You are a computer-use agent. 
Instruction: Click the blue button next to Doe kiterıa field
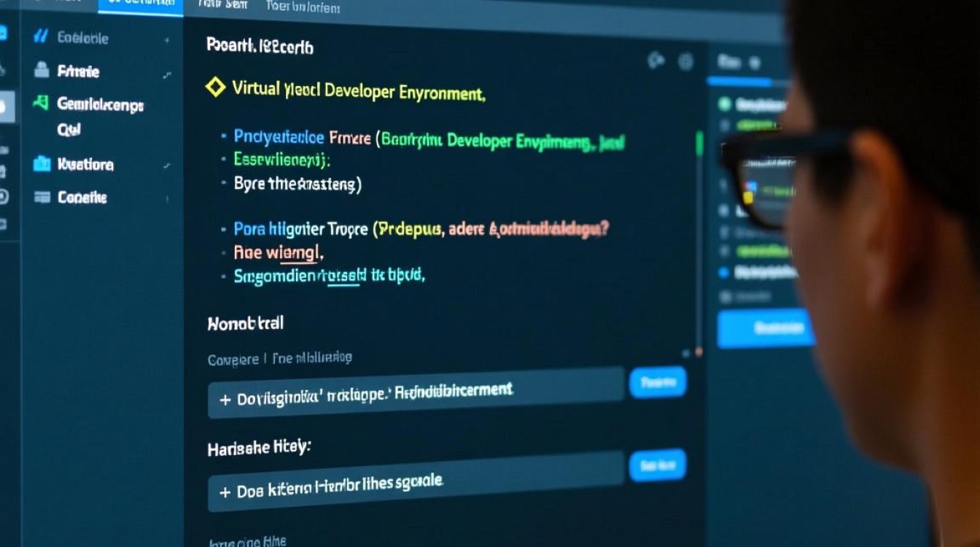(x=657, y=465)
